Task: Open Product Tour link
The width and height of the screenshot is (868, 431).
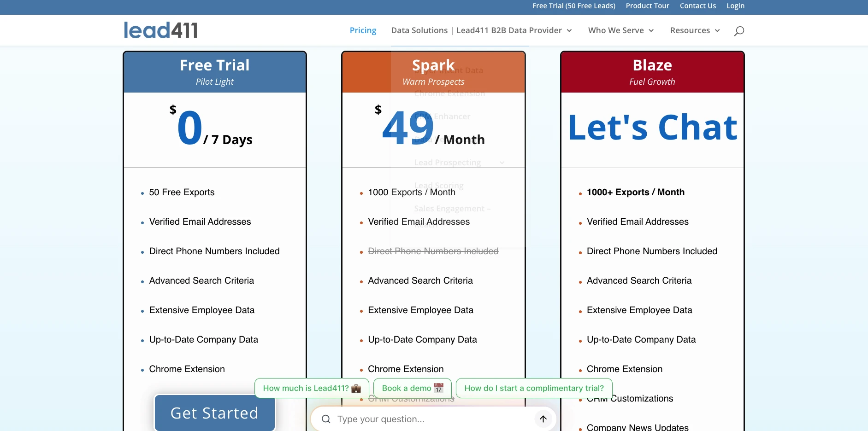Action: click(x=647, y=6)
